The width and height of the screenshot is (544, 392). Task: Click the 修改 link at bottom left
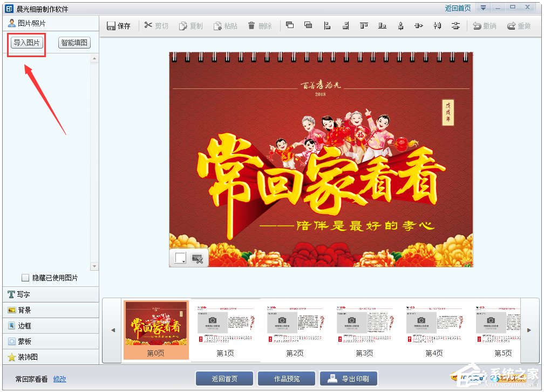click(x=59, y=380)
